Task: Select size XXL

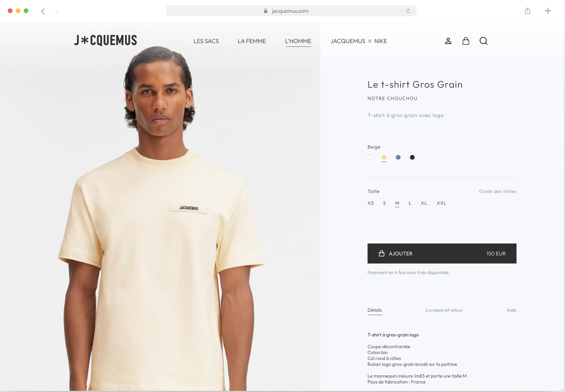Action: [442, 203]
